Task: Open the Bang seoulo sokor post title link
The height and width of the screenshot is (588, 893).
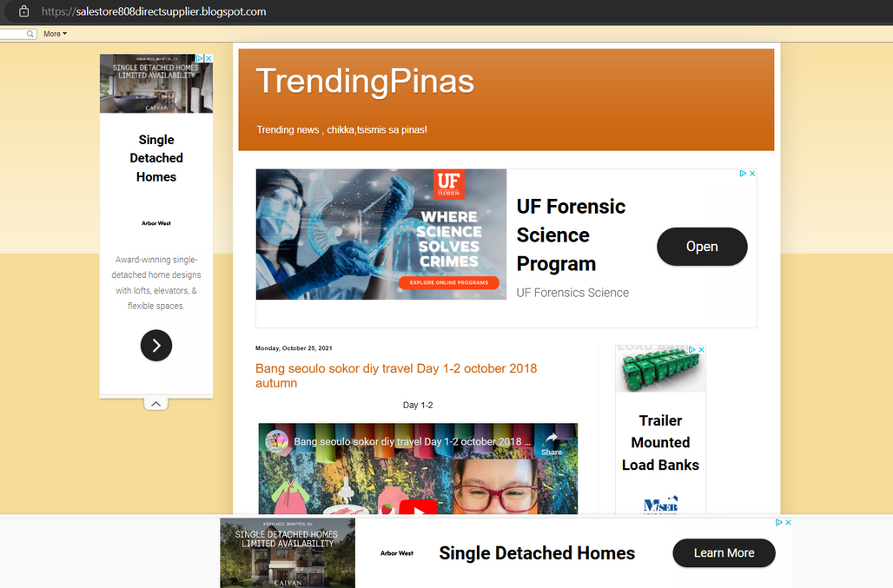Action: click(396, 376)
